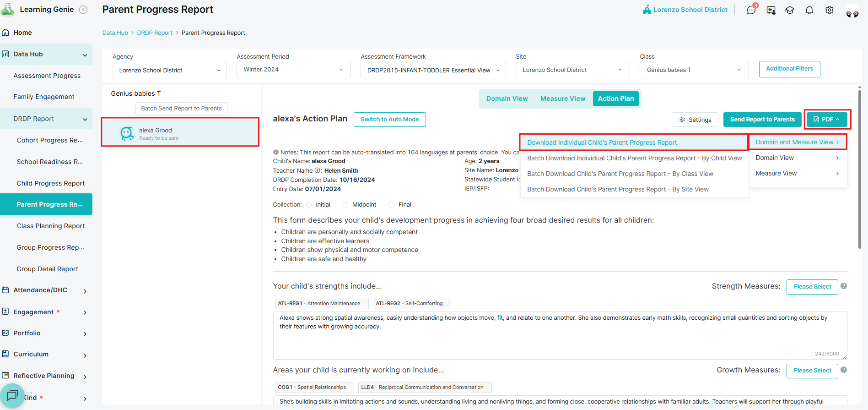Choose Batch Download By Site View

tap(634, 189)
